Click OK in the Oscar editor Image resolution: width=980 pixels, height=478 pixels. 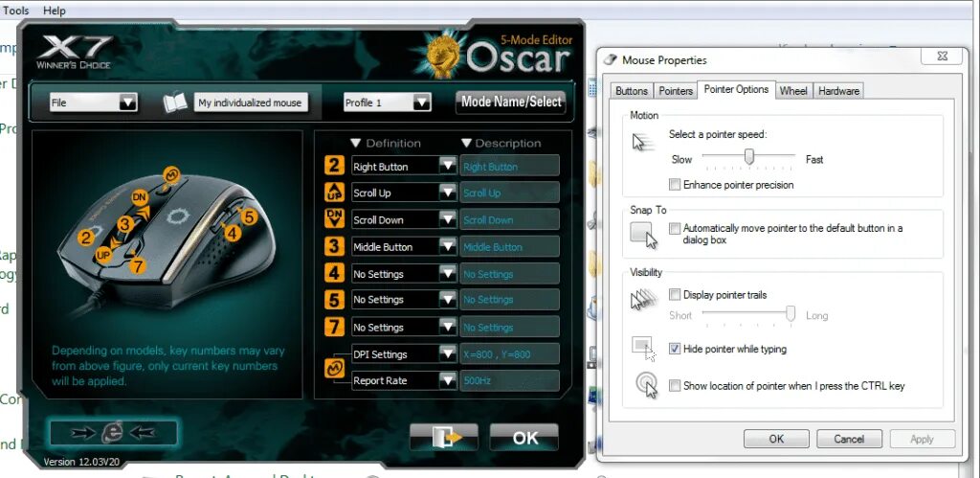524,438
